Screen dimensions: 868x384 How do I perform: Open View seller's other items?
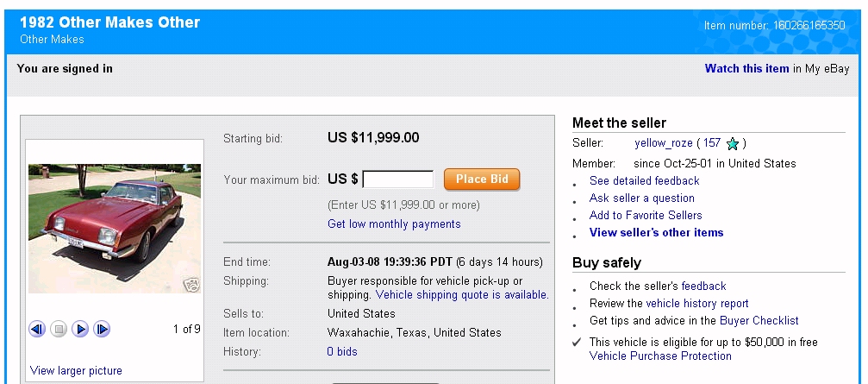click(x=656, y=232)
